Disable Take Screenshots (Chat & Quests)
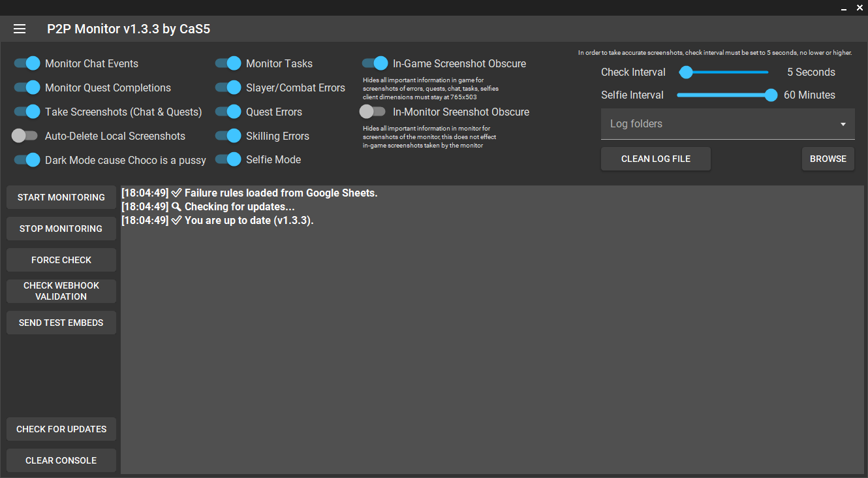868x478 pixels. pos(27,112)
